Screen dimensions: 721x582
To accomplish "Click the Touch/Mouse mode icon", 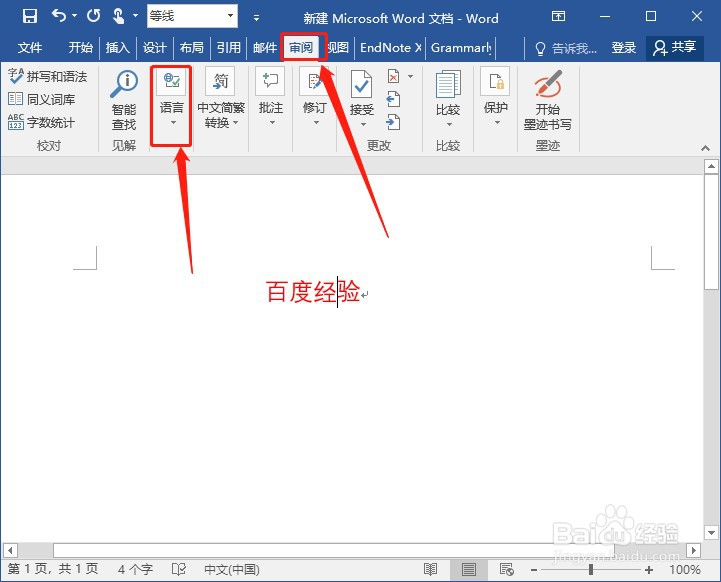I will 118,16.
